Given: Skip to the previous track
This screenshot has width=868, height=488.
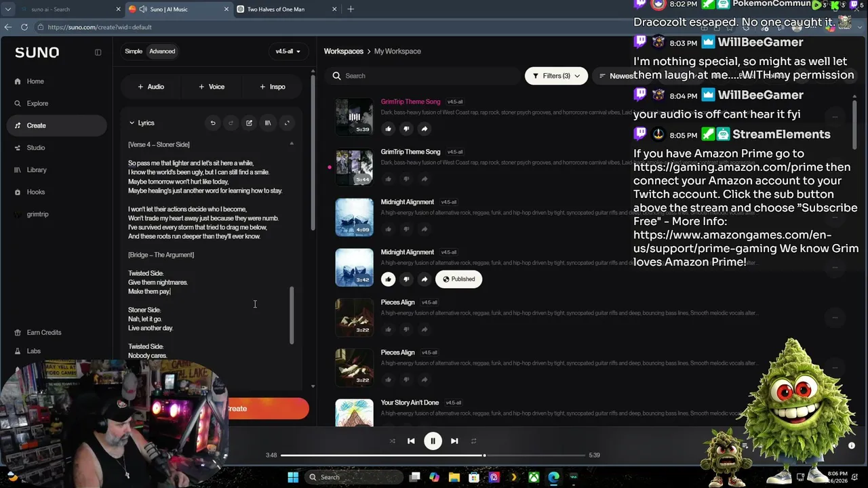Looking at the screenshot, I should click(x=411, y=441).
